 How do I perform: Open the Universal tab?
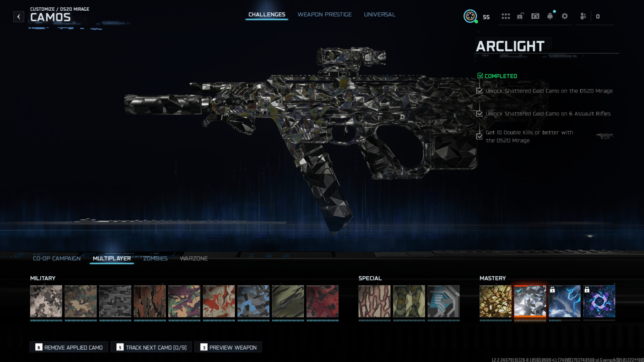(380, 15)
